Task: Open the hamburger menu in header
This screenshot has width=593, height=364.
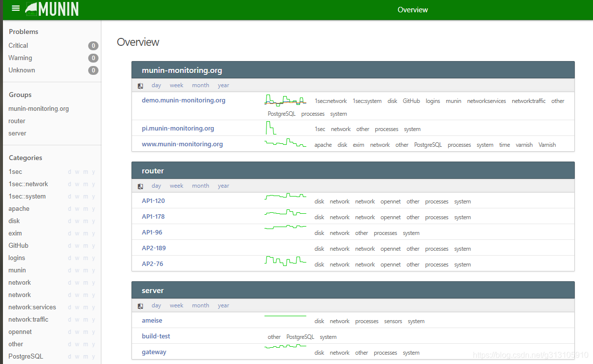Action: pos(16,8)
